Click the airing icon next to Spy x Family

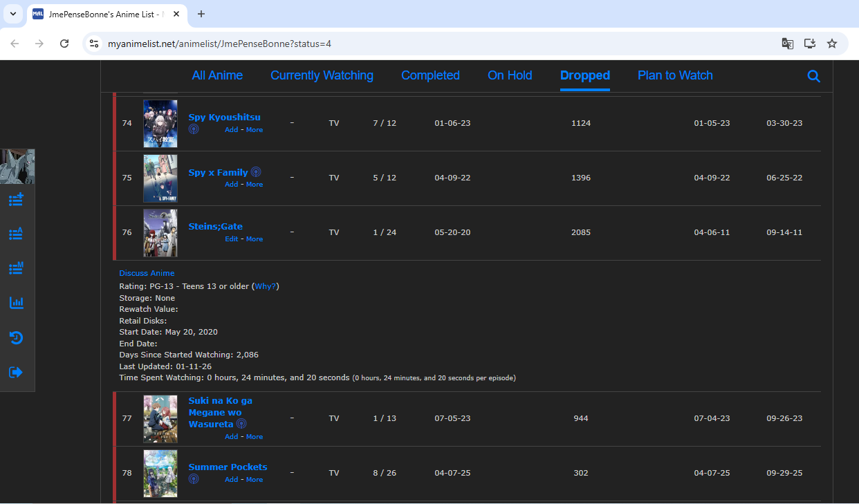pyautogui.click(x=256, y=172)
